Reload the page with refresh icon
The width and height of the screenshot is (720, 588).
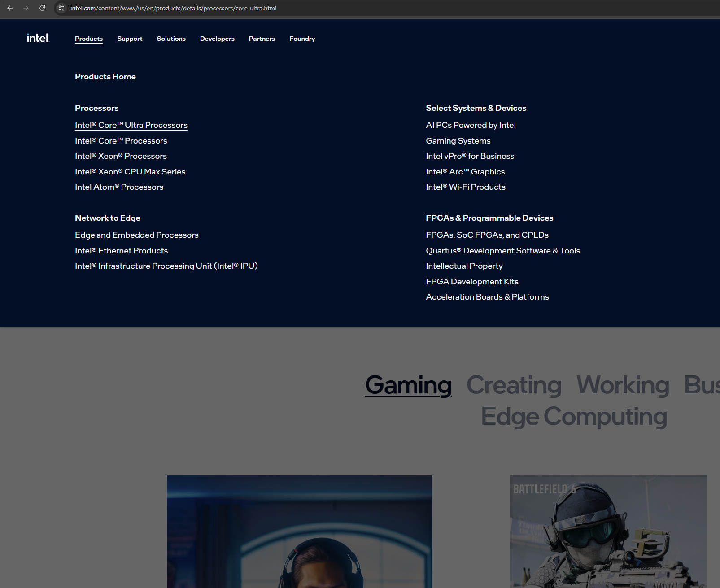point(42,8)
